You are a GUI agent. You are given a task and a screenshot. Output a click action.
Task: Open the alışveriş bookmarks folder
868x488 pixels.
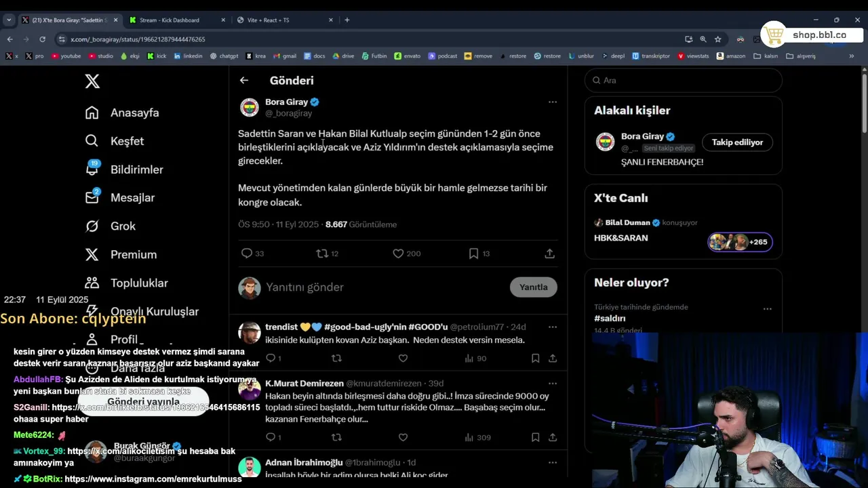pos(801,56)
